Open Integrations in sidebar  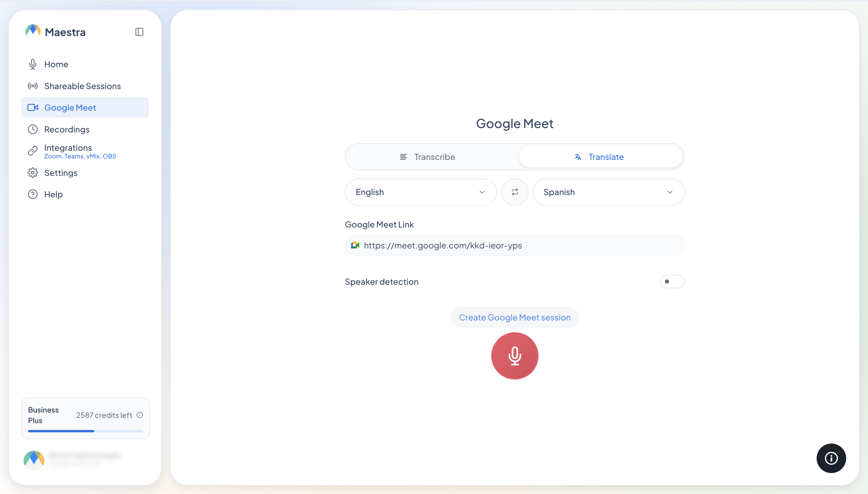85,151
